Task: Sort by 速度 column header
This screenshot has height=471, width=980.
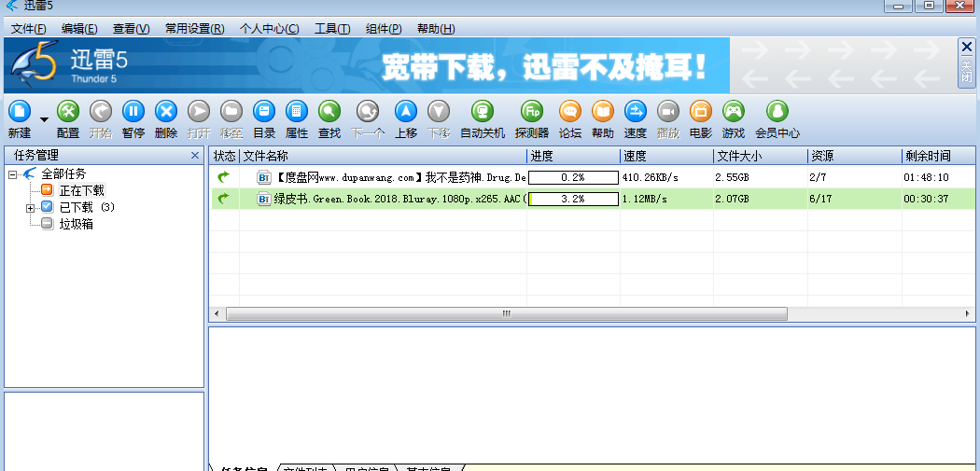Action: (x=667, y=156)
